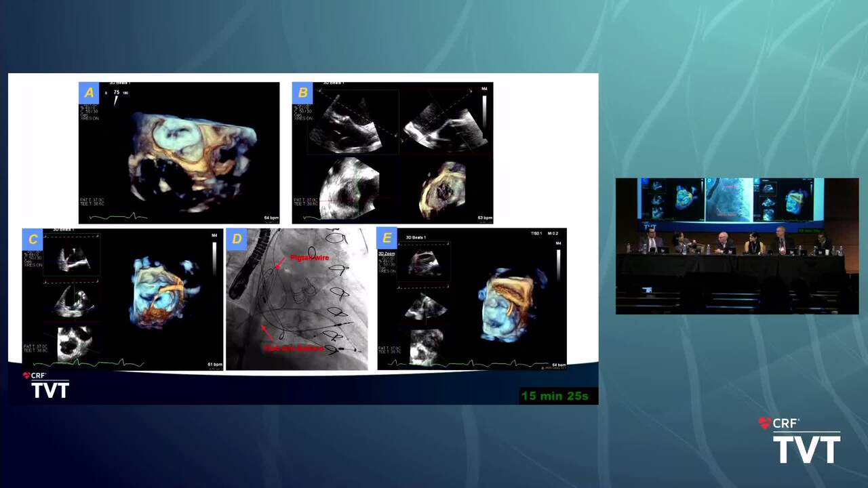Click the 'PAT T: 37.0C' text in panel A
Image resolution: width=868 pixels, height=488 pixels.
coord(91,199)
